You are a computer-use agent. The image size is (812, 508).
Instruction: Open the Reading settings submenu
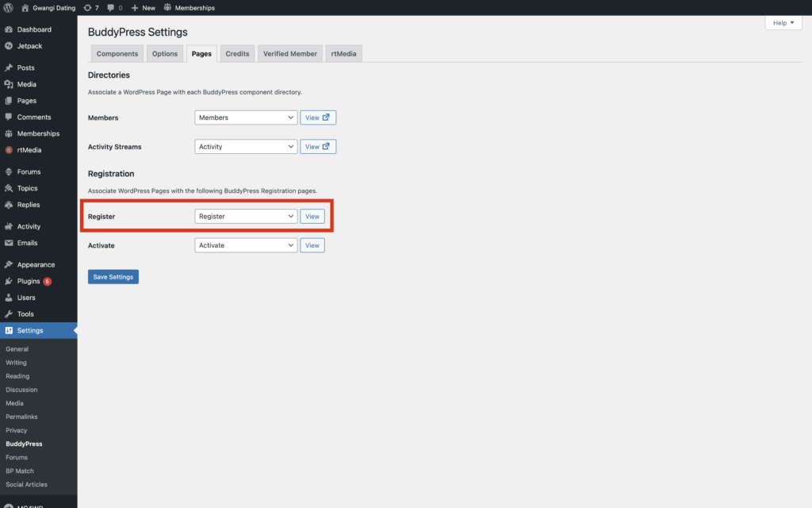pos(17,375)
